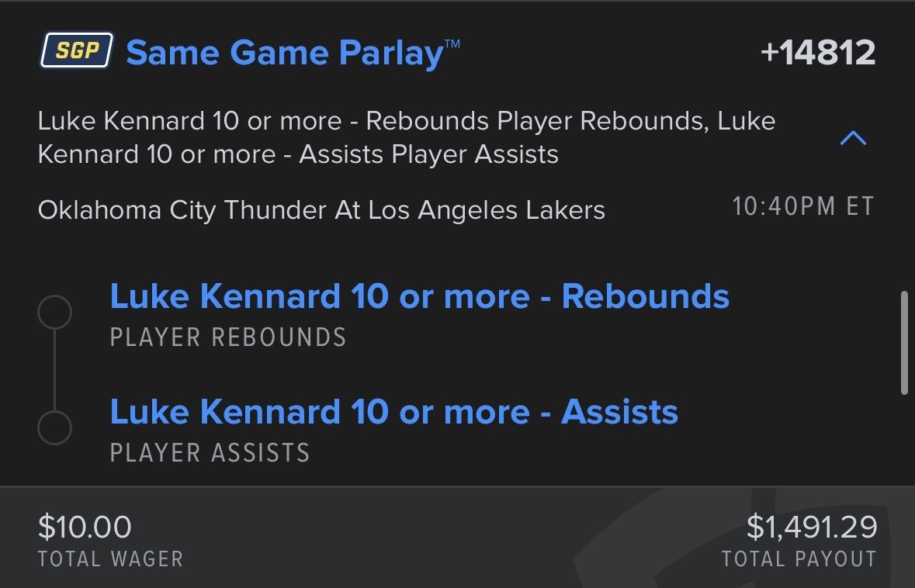This screenshot has height=588, width=915.
Task: Click the PLAYER ASSISTS market label
Action: [210, 453]
